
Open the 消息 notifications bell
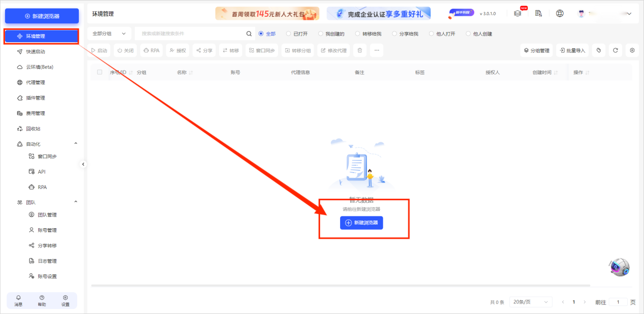coord(18,300)
